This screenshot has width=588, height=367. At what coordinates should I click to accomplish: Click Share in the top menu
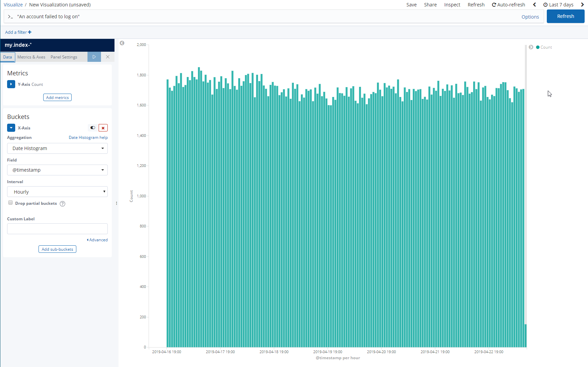pos(430,5)
